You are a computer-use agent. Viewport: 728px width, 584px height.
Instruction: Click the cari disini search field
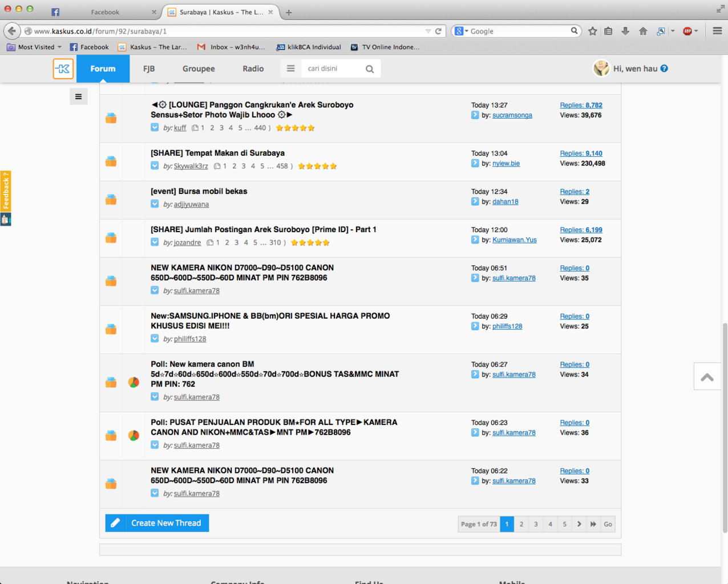coord(332,68)
